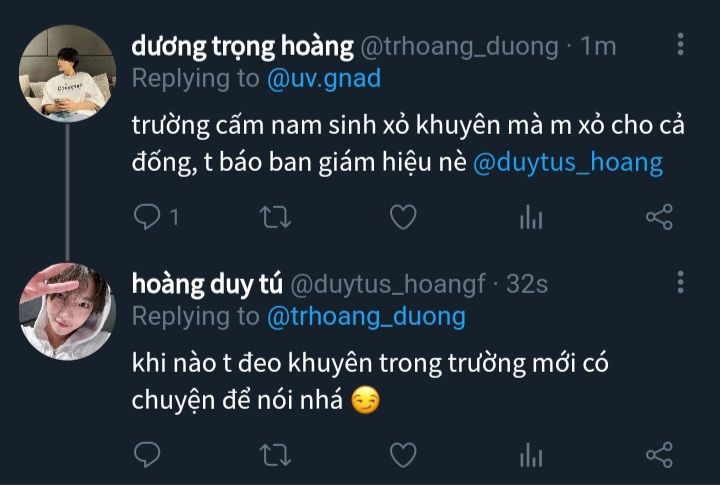Screen dimensions: 720x485
Task: Open the @duytus_hoang mention in tweet text
Action: point(568,163)
